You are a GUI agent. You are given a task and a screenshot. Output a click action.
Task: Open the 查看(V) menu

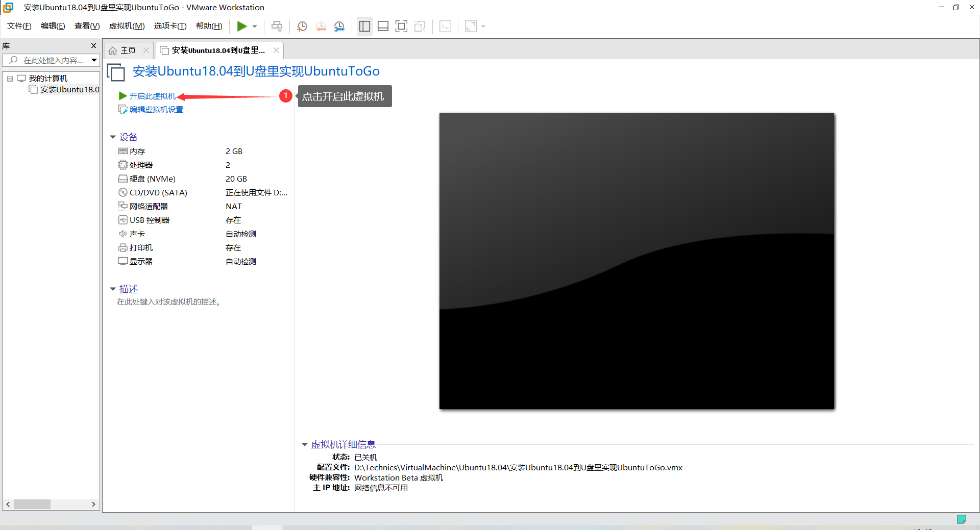(x=87, y=26)
